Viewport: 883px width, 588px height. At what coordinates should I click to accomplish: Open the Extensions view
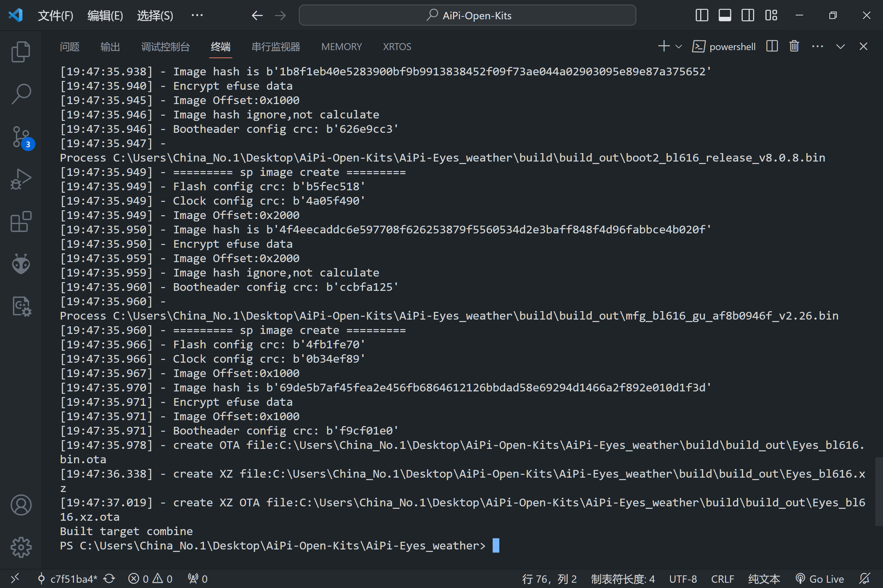21,221
